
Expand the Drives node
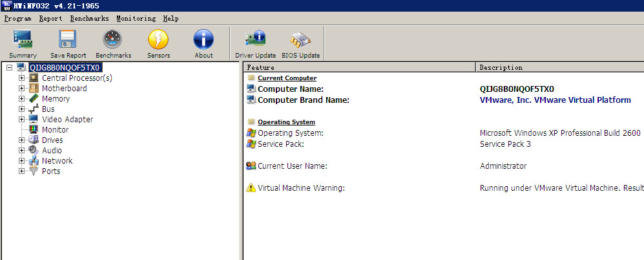[22, 140]
